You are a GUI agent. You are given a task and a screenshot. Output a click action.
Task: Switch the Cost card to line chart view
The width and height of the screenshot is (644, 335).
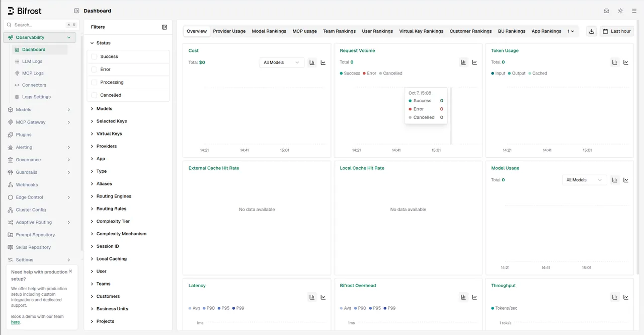[323, 62]
